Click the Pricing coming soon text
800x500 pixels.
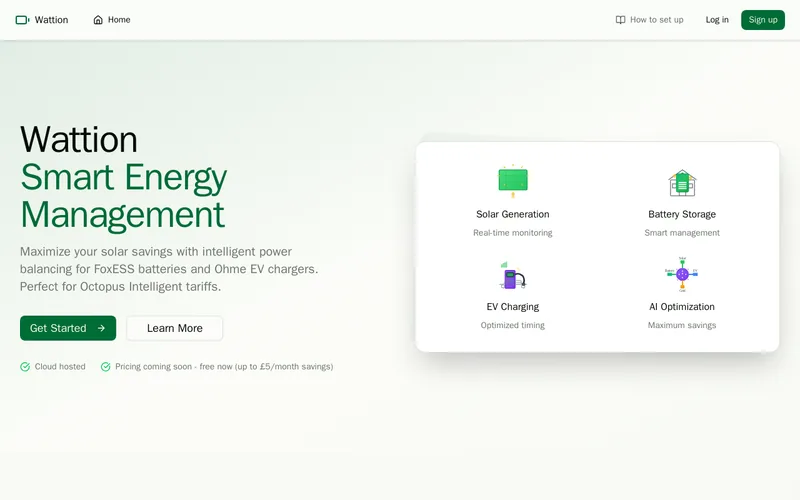point(224,366)
